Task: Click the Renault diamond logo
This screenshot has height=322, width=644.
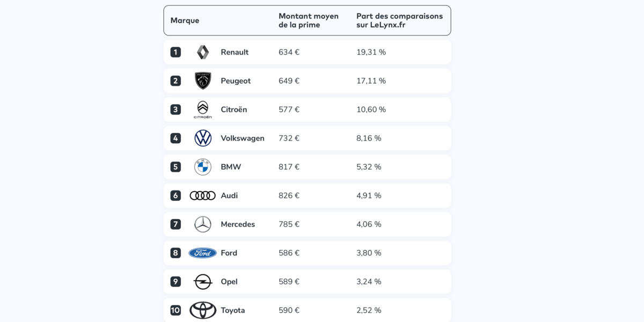Action: pos(203,52)
